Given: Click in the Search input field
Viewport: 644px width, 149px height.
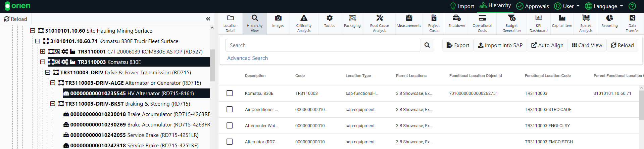Looking at the screenshot, I should point(323,45).
